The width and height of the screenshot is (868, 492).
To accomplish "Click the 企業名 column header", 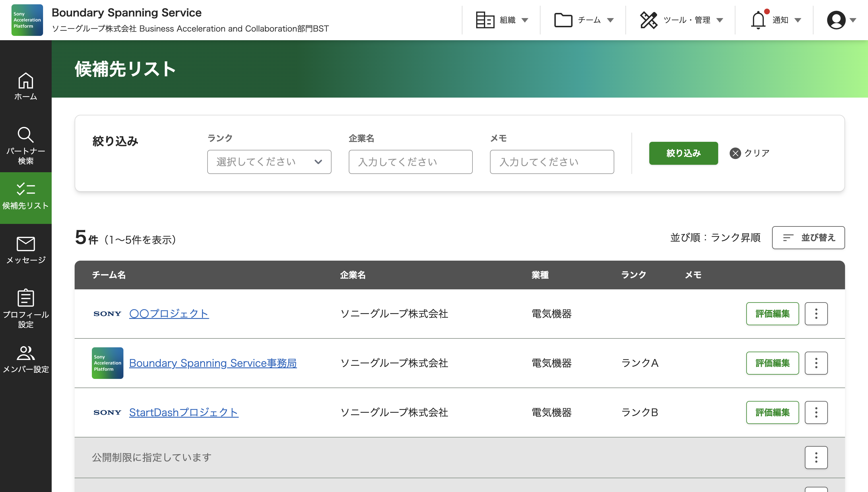I will pyautogui.click(x=353, y=275).
